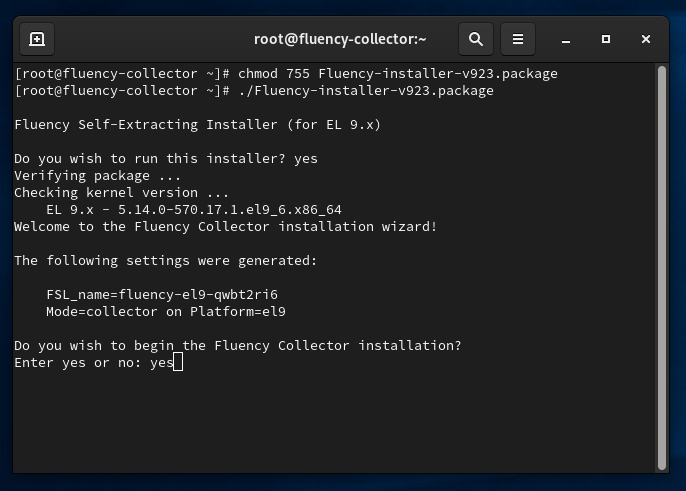The image size is (686, 491).
Task: Click 'Fluency Self-Extracting Installer' line
Action: 197,125
